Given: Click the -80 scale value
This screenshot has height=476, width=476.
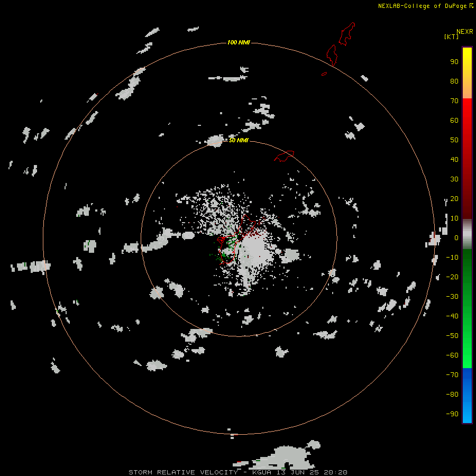Looking at the screenshot, I should 452,395.
